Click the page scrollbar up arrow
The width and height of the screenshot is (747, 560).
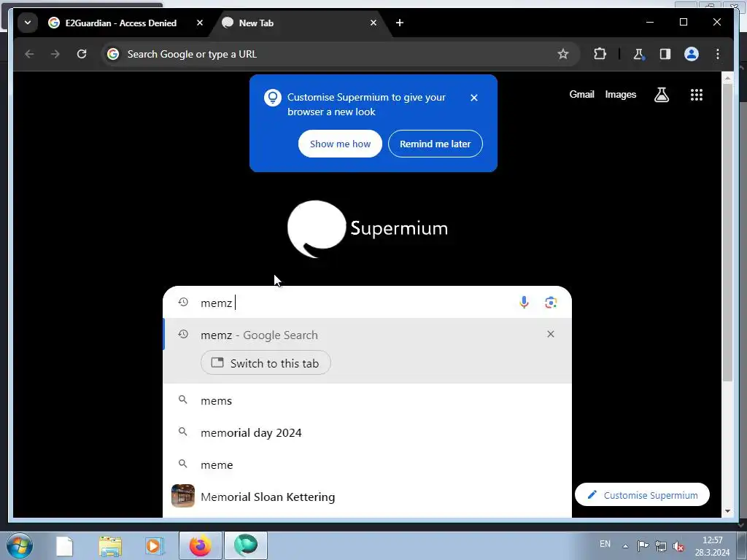tap(727, 77)
